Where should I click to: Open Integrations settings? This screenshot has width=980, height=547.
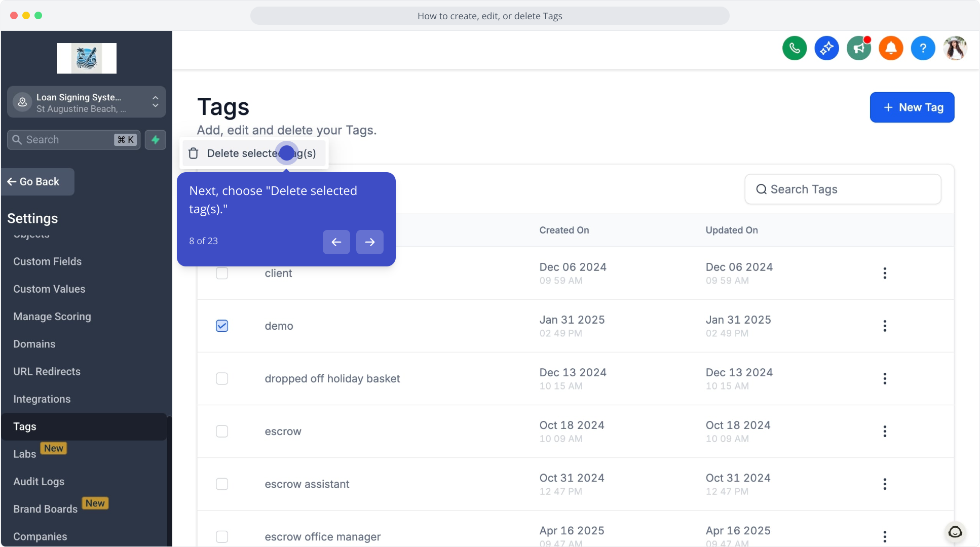(42, 399)
